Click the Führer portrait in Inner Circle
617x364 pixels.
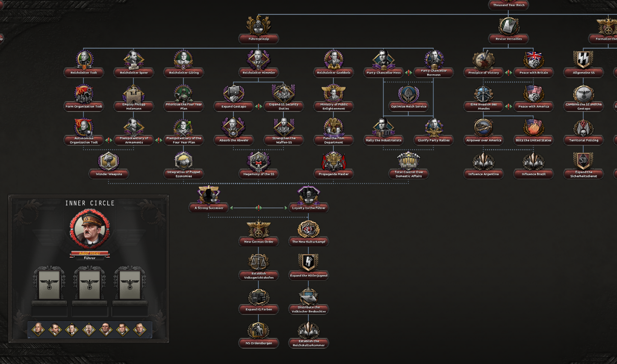point(90,229)
